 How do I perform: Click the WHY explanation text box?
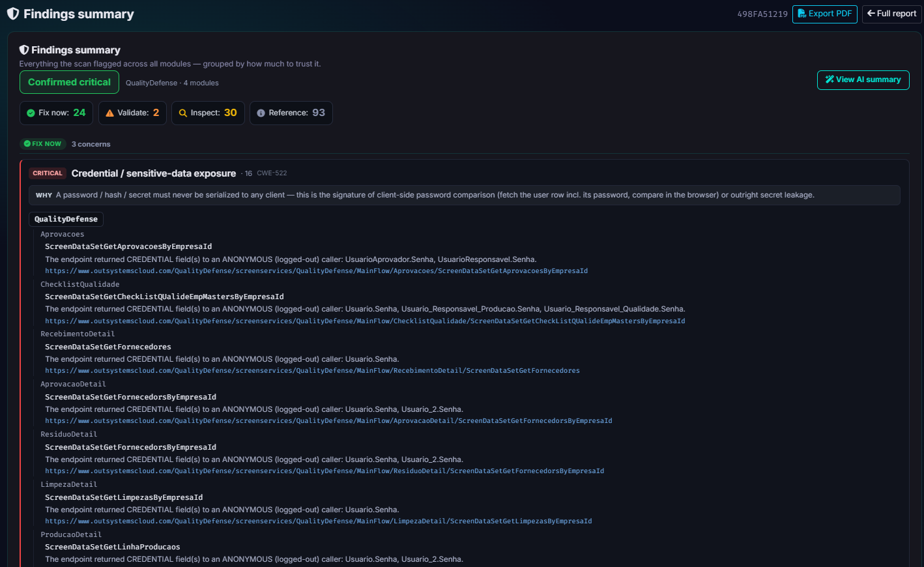pos(465,195)
